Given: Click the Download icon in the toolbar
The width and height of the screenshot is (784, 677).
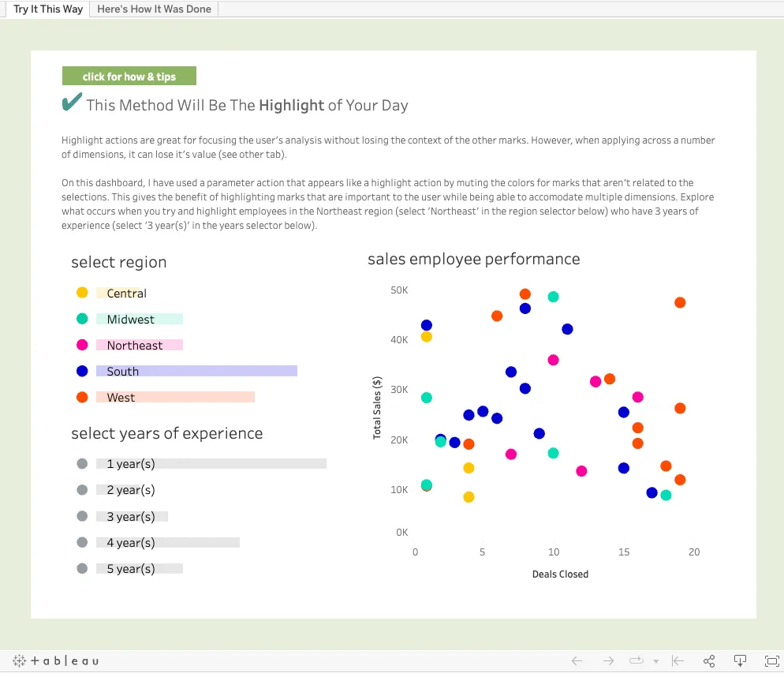Looking at the screenshot, I should (741, 660).
